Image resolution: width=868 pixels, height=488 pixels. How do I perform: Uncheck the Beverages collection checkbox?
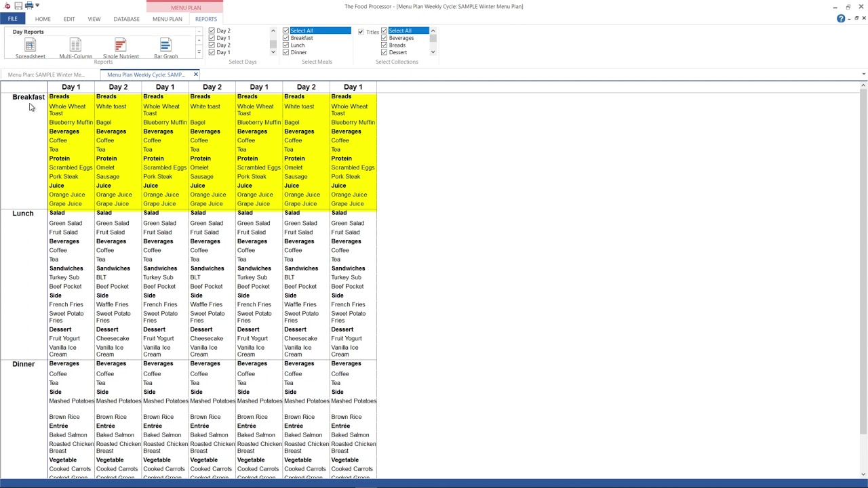coord(384,38)
